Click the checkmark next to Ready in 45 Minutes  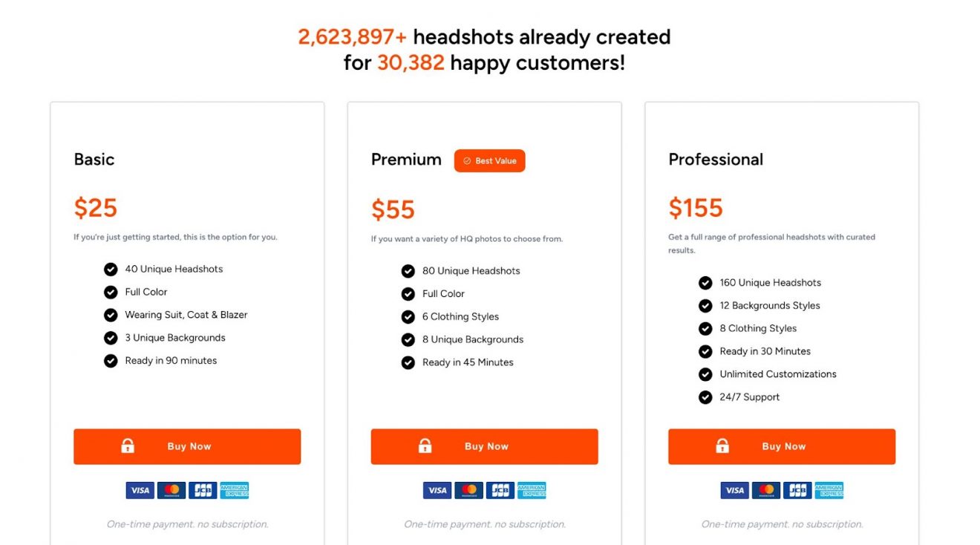(408, 362)
